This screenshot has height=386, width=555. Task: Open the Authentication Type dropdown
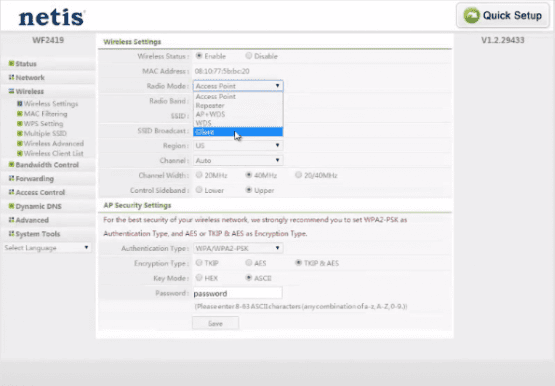tap(238, 248)
